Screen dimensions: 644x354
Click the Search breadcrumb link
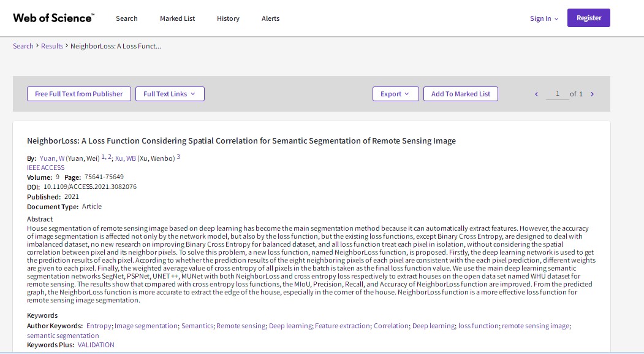23,46
